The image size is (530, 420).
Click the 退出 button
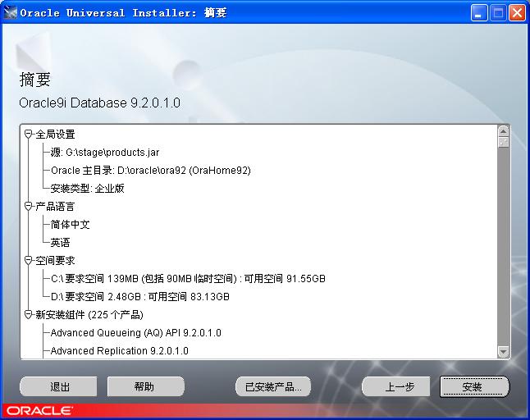(x=59, y=386)
